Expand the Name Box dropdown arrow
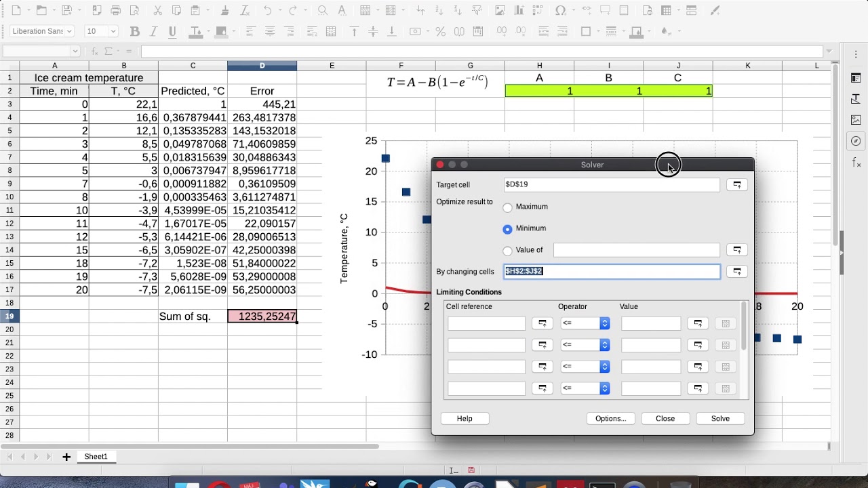This screenshot has height=488, width=868. [x=75, y=52]
